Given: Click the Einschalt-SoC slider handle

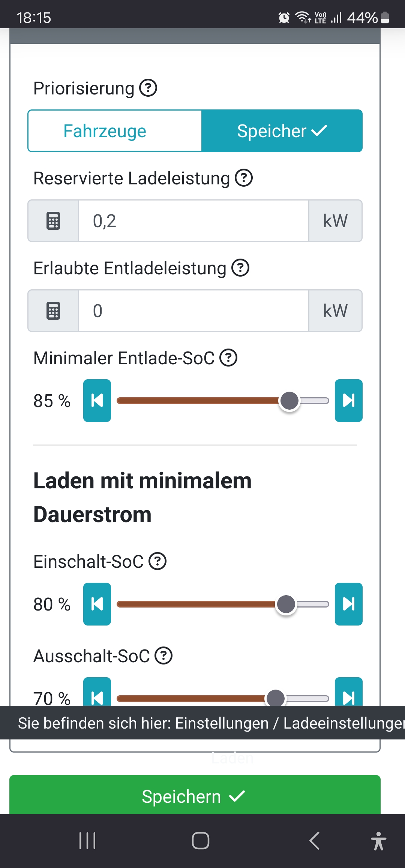Looking at the screenshot, I should point(286,604).
